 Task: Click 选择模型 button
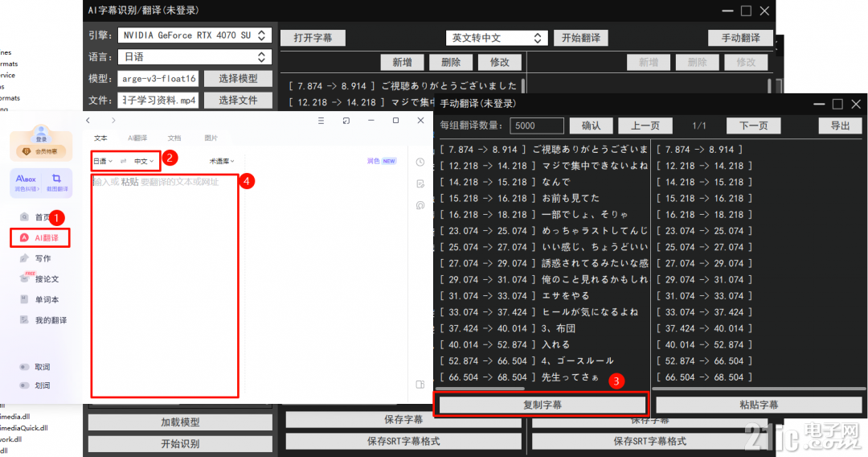[238, 79]
